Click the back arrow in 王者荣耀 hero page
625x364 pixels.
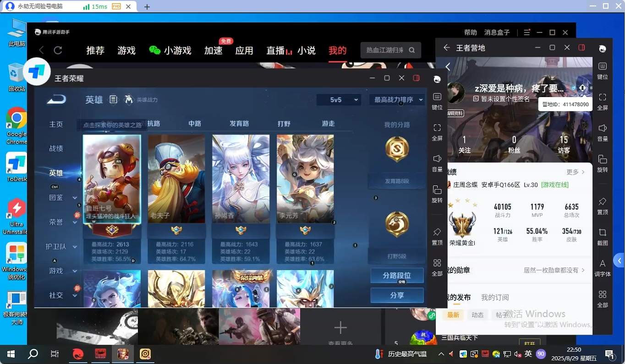coord(56,99)
